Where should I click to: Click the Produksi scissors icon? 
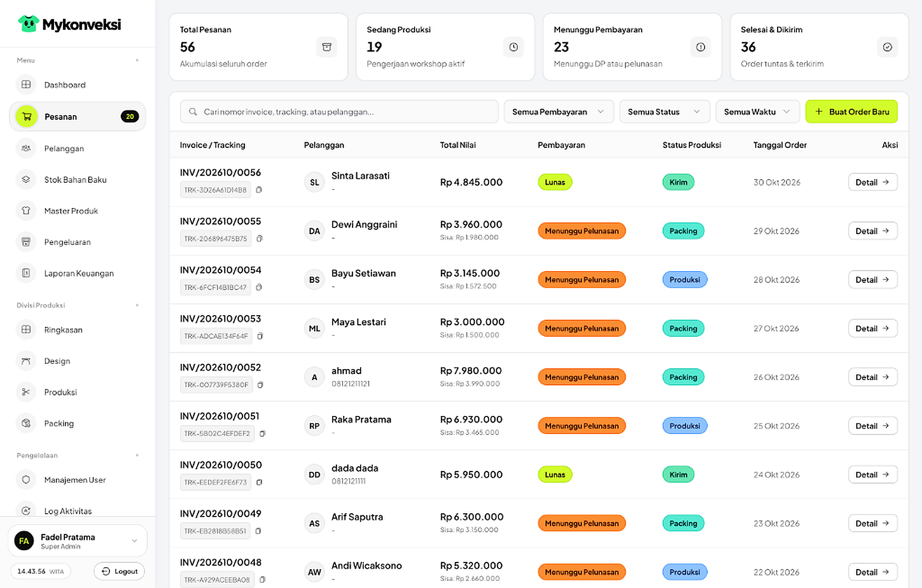click(26, 392)
